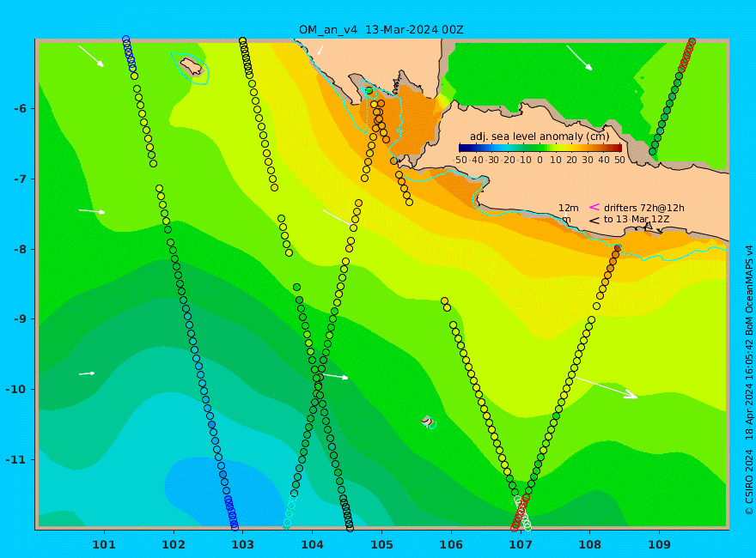The height and width of the screenshot is (558, 756).
Task: Click latitude axis label '-6'
Action: pyautogui.click(x=21, y=108)
